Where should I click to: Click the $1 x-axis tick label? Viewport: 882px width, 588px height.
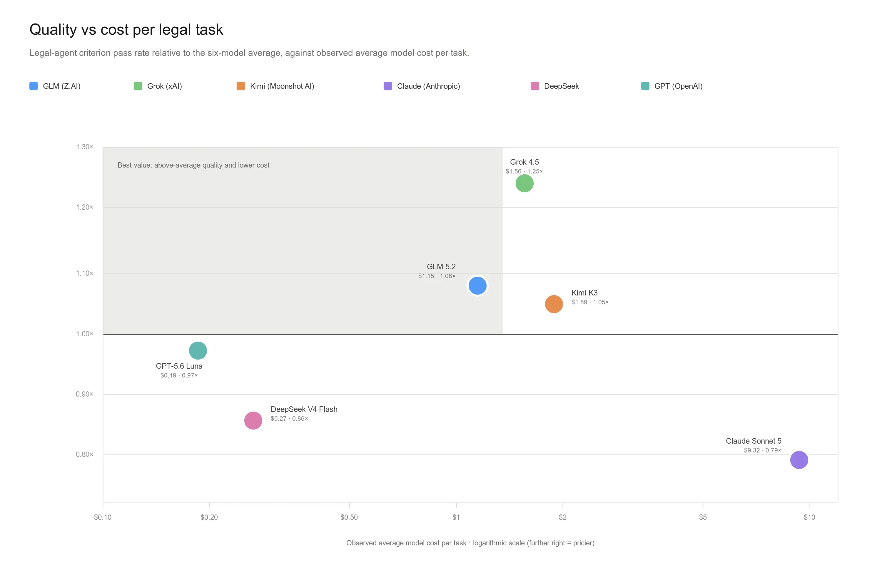pyautogui.click(x=456, y=517)
